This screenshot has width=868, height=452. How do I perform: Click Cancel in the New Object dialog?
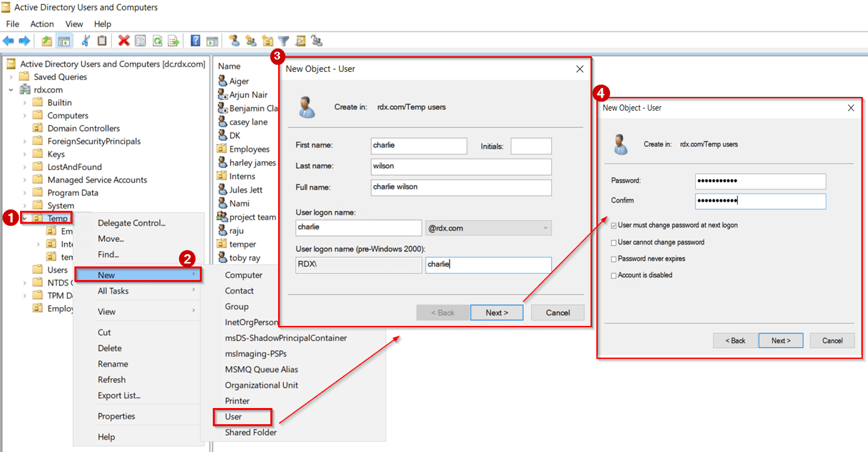click(x=557, y=312)
